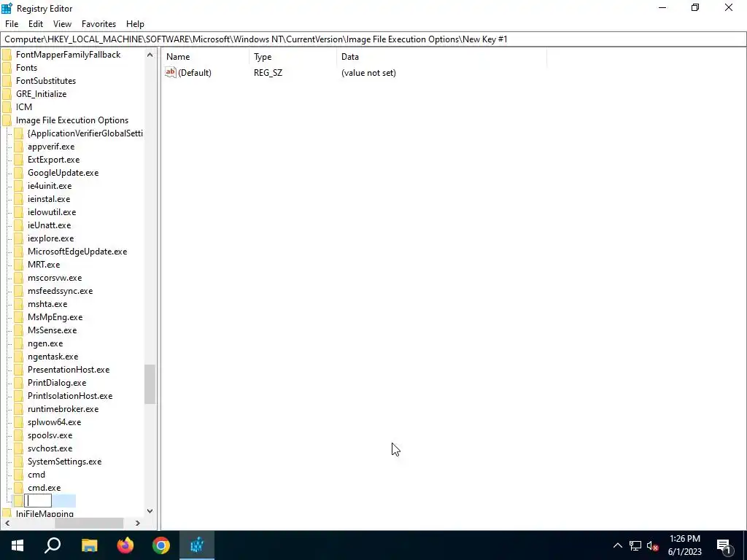Screen dimensions: 747x560
Task: Select the ngen.exe key
Action: tap(44, 343)
